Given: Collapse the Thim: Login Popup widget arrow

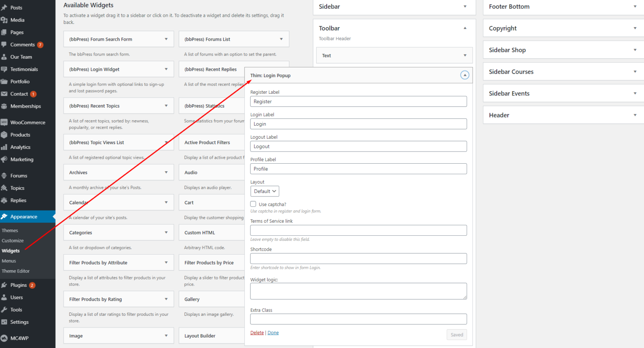Looking at the screenshot, I should tap(465, 75).
